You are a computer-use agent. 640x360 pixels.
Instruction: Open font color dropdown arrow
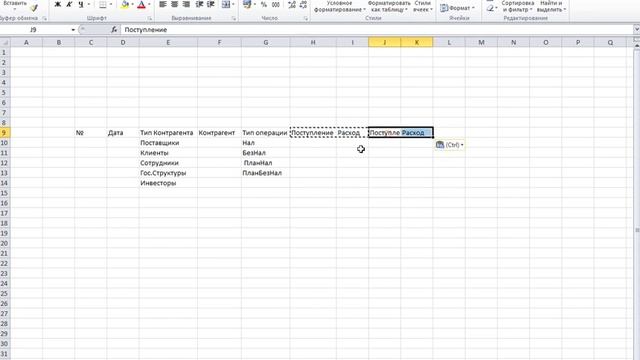(149, 4)
